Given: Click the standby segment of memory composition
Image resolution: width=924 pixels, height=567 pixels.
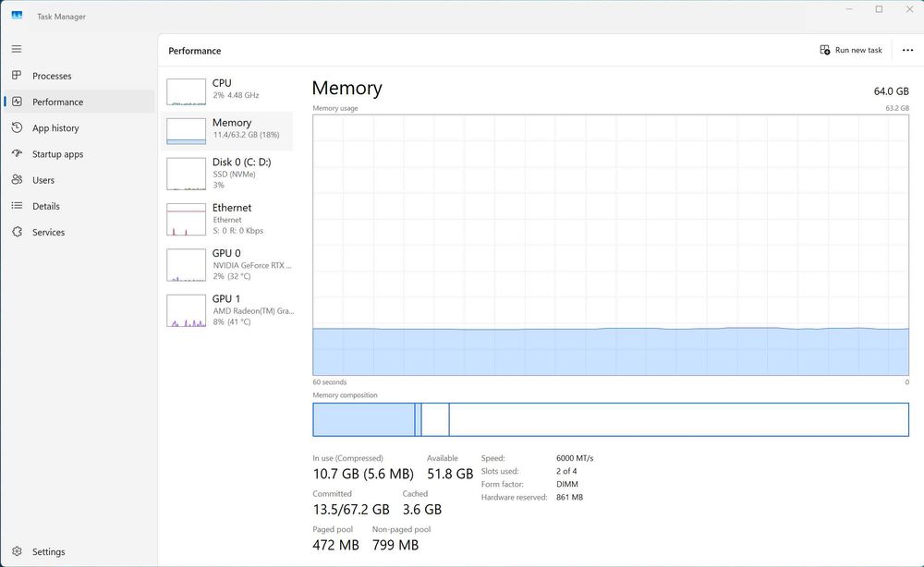Looking at the screenshot, I should (x=435, y=420).
